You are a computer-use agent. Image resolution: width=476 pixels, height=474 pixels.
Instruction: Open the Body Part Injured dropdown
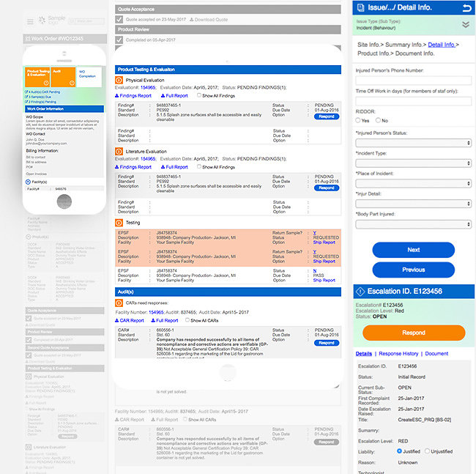pos(413,224)
